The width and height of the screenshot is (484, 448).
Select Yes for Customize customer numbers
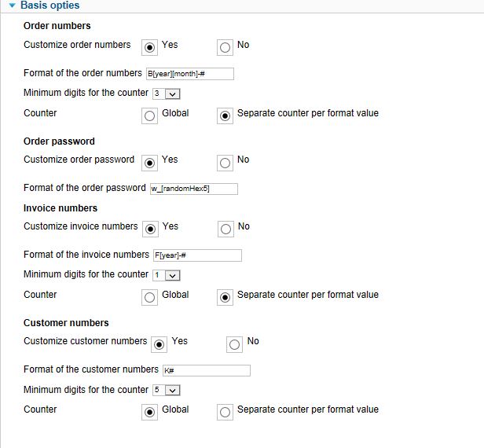pos(159,343)
